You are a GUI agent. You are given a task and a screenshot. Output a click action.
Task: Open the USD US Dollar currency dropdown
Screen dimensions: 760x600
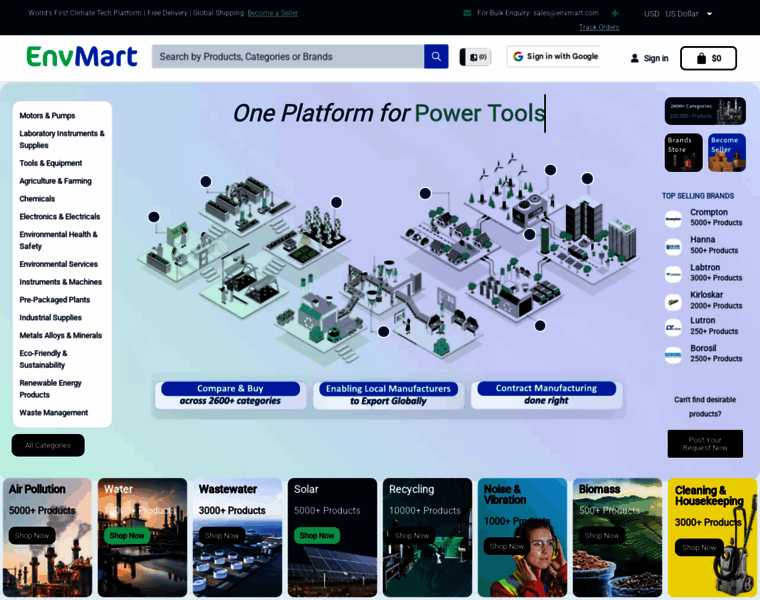point(678,14)
